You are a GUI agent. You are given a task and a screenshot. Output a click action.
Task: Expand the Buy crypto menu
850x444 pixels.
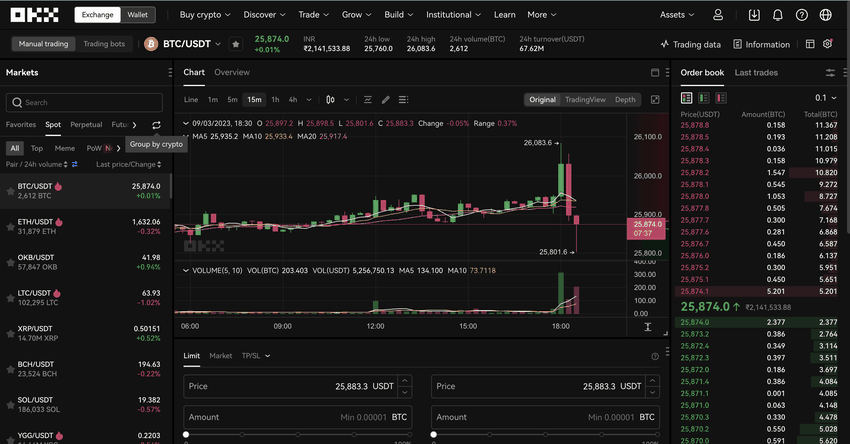205,15
